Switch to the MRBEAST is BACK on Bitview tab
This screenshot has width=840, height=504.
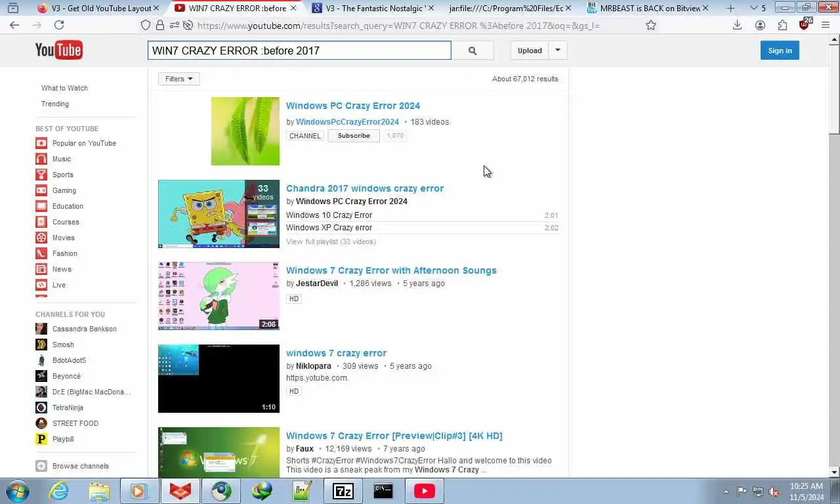646,8
